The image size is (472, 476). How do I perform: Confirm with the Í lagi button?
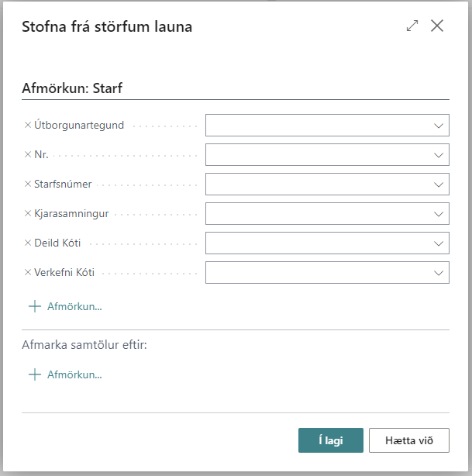(330, 440)
